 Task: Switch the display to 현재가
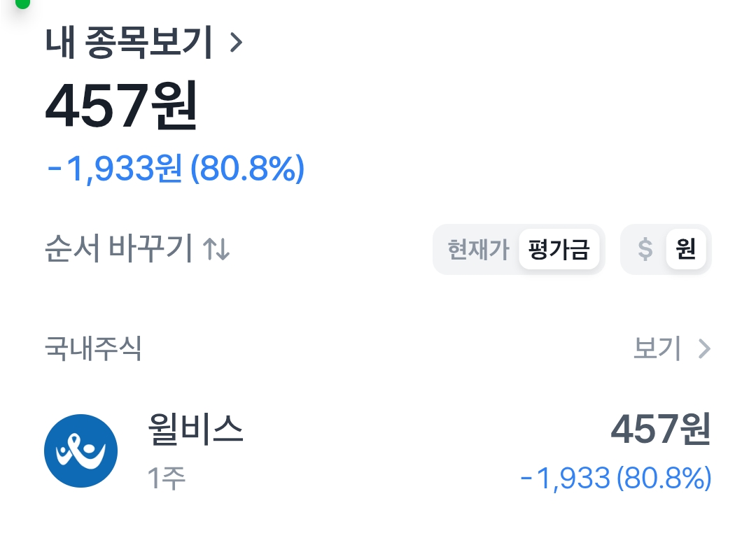[478, 249]
